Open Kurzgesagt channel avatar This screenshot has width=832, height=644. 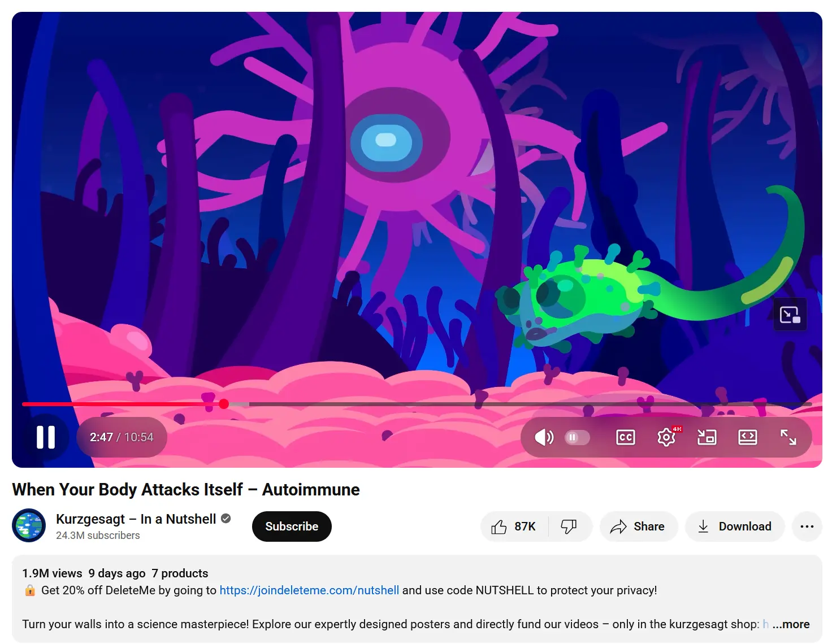[x=29, y=525]
